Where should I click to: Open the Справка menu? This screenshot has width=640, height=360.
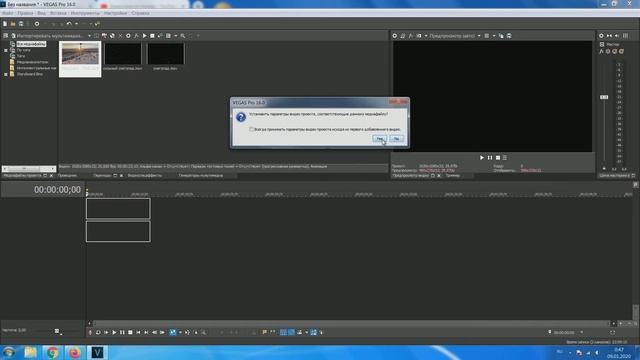tap(140, 13)
